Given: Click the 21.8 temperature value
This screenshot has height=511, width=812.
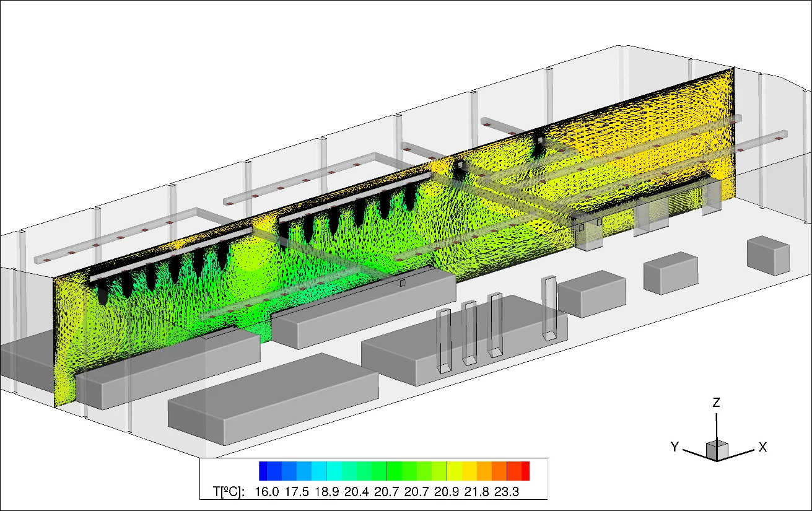Looking at the screenshot, I should coord(477,492).
